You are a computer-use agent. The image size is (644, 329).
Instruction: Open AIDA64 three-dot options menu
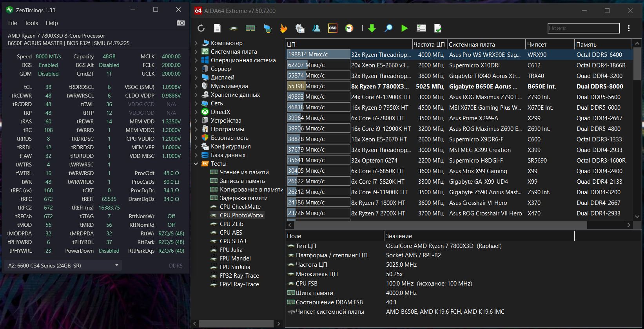(x=629, y=28)
